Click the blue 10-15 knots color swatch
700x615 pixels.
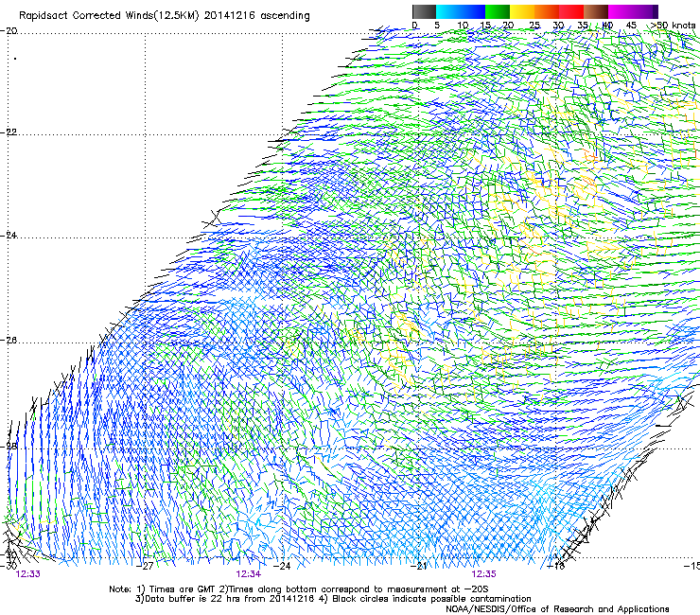473,11
